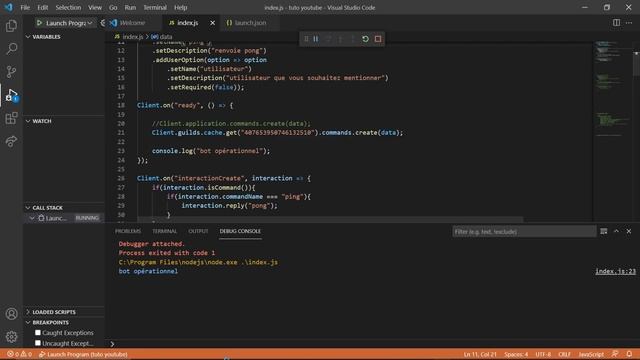Viewport: 640px width, 360px height.
Task: Change indentation via Spaces: 4
Action: [x=516, y=354]
